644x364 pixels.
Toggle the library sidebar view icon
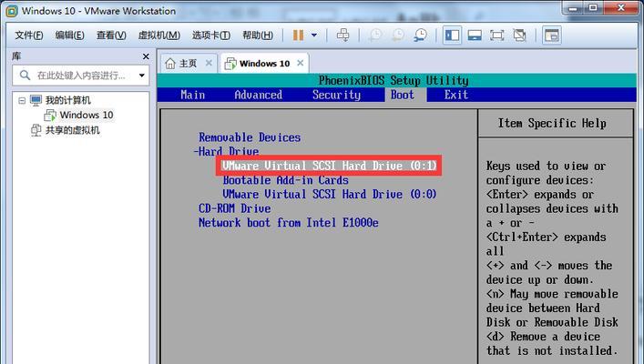452,35
